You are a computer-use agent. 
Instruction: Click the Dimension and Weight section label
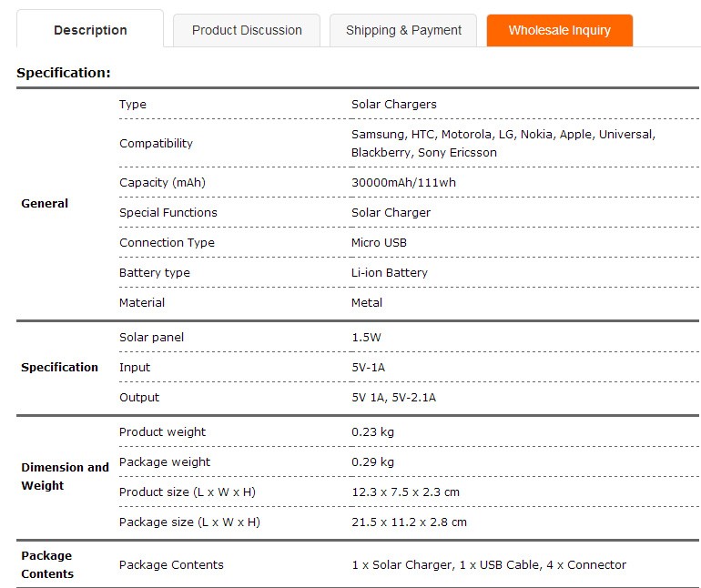tap(65, 476)
